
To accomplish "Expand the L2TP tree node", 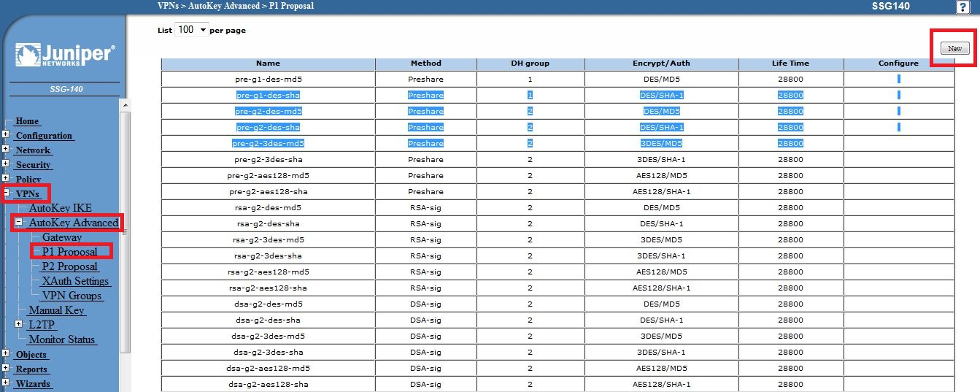I will [x=20, y=324].
